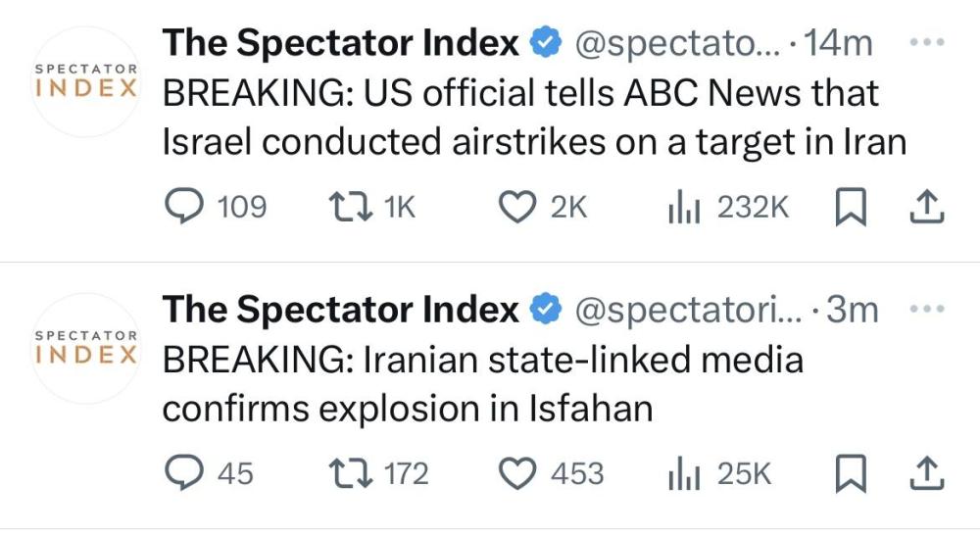Open more options on the 3m tweet
Image resolution: width=980 pixels, height=536 pixels.
[x=926, y=311]
